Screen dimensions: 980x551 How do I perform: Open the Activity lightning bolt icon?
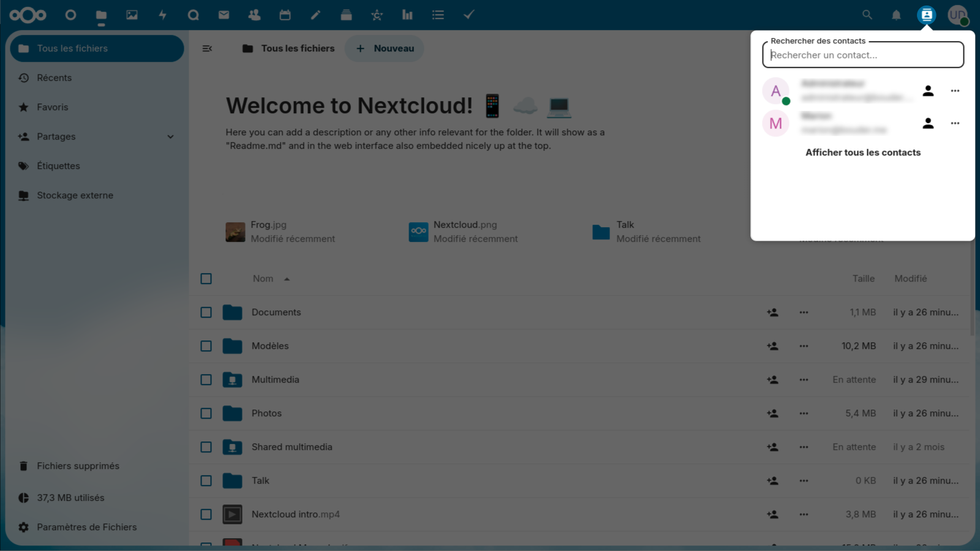point(162,15)
